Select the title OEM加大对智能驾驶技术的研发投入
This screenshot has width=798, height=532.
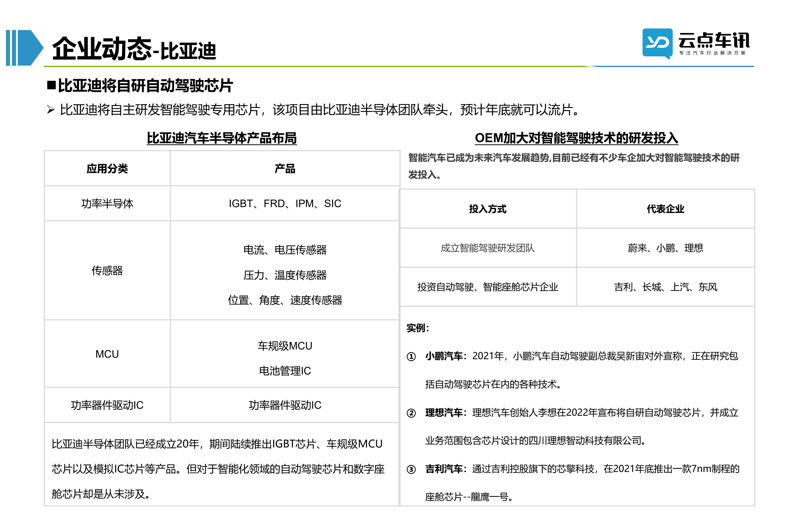(x=576, y=138)
